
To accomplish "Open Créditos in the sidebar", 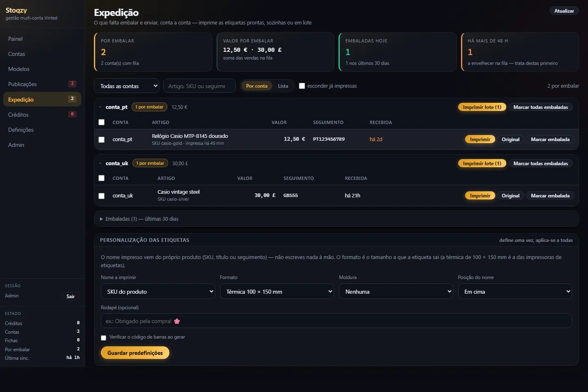I will pos(42,115).
